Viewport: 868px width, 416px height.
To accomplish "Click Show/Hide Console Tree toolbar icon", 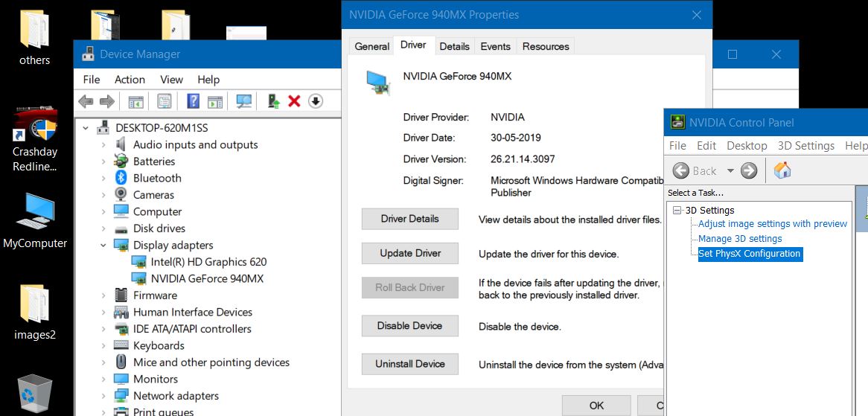I will pyautogui.click(x=136, y=101).
